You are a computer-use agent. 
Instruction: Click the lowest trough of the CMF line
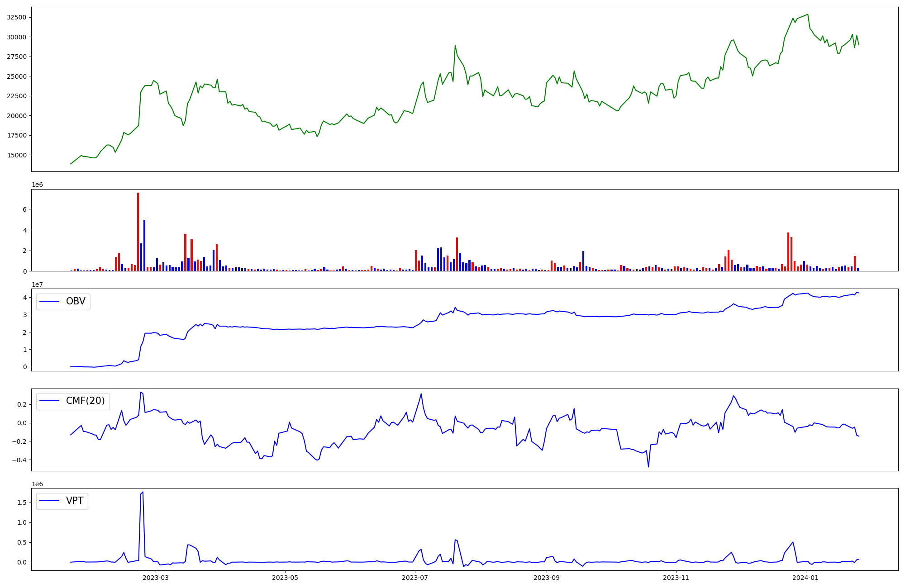click(x=648, y=467)
